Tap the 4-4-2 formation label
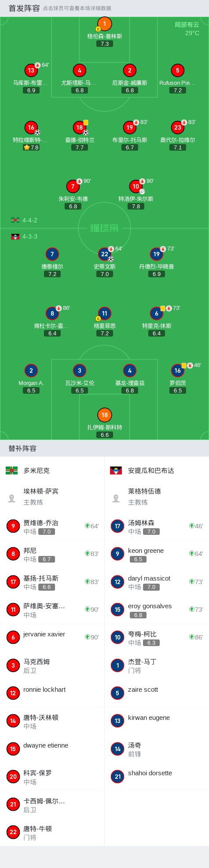 click(x=30, y=220)
